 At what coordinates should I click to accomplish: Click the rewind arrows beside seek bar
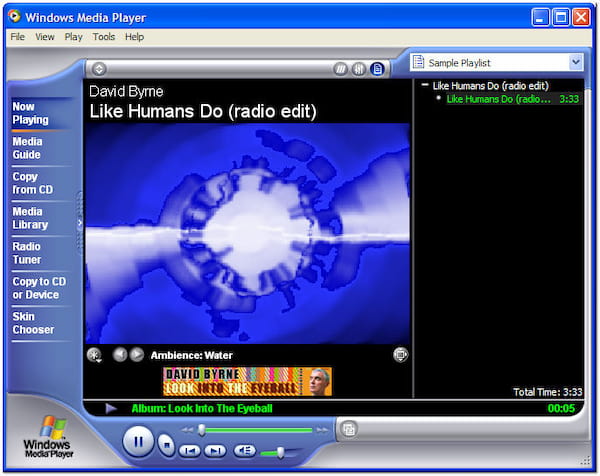point(188,430)
